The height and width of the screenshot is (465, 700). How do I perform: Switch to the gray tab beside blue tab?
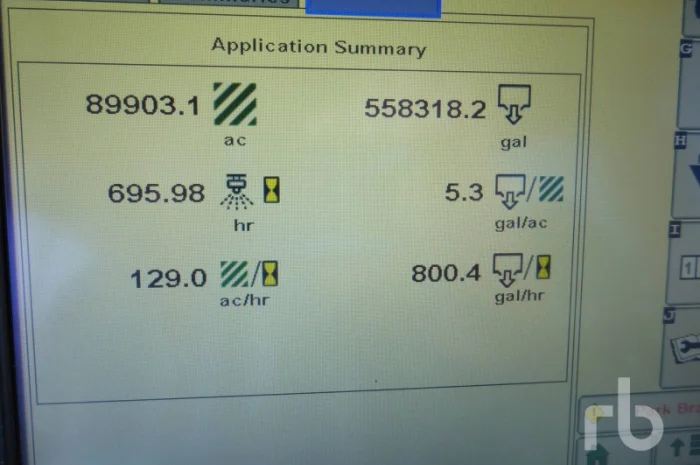tap(229, 4)
